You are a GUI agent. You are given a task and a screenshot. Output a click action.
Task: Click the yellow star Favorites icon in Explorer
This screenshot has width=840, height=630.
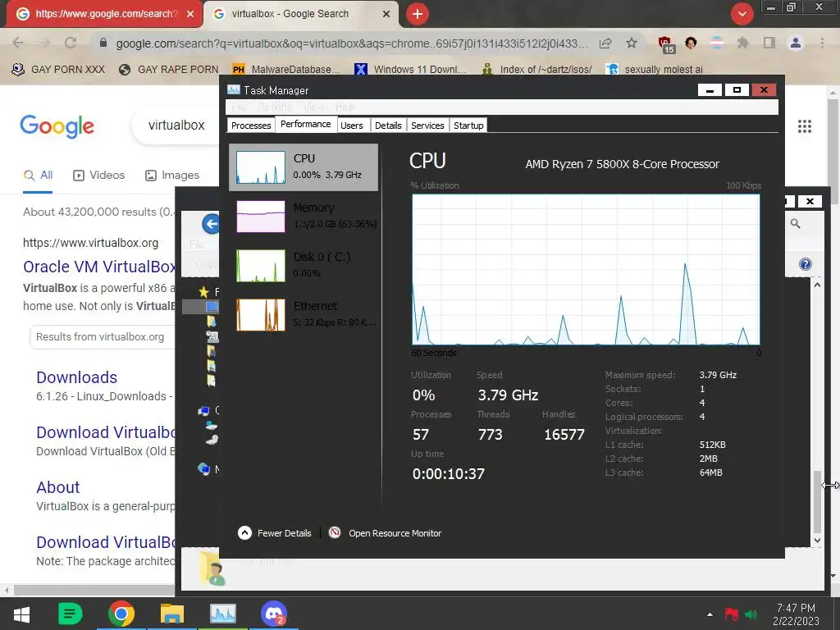pos(203,292)
